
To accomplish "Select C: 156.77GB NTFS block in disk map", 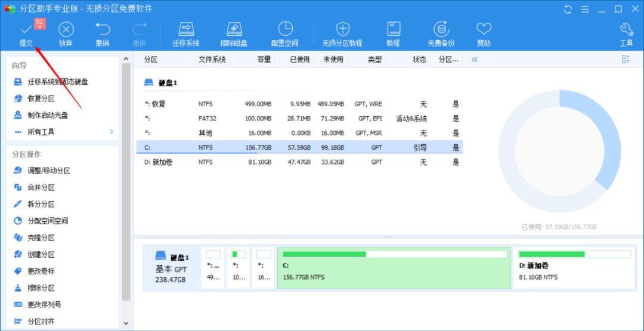I will click(394, 268).
